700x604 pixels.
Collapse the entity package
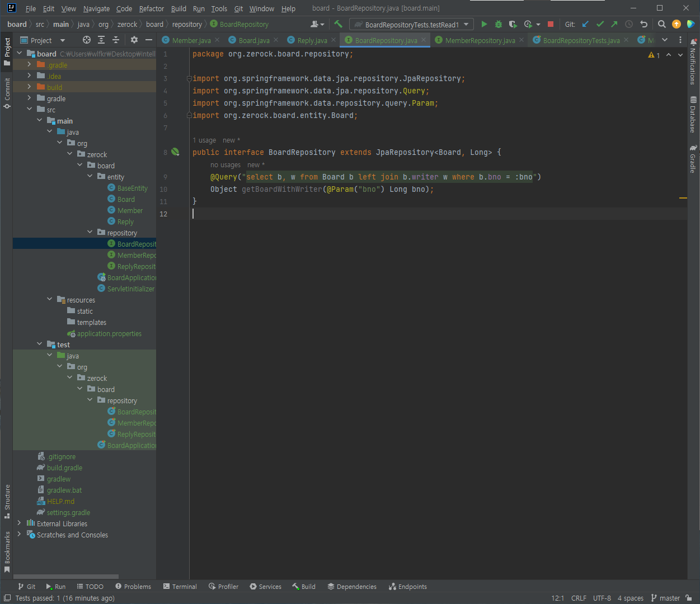(90, 177)
